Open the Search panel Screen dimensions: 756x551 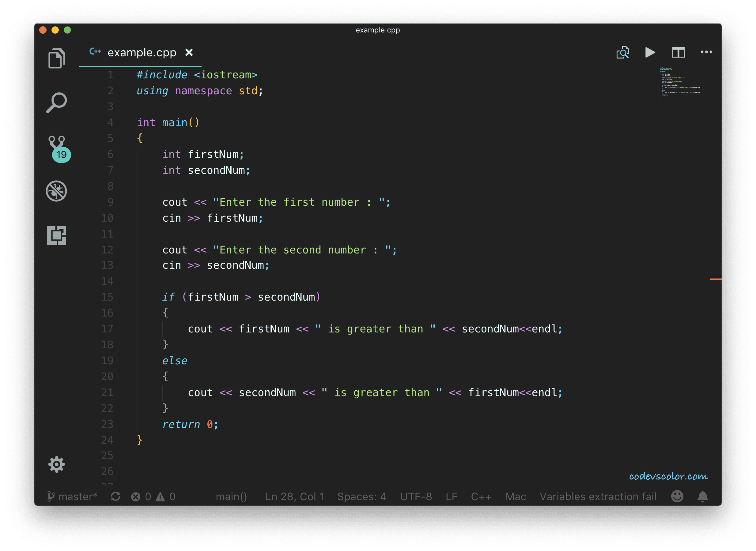coord(56,103)
